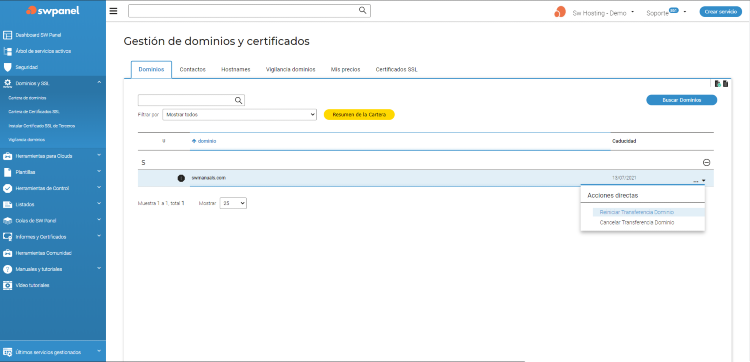The height and width of the screenshot is (362, 750).
Task: Click the swmanuals.com domain name
Action: click(x=208, y=177)
